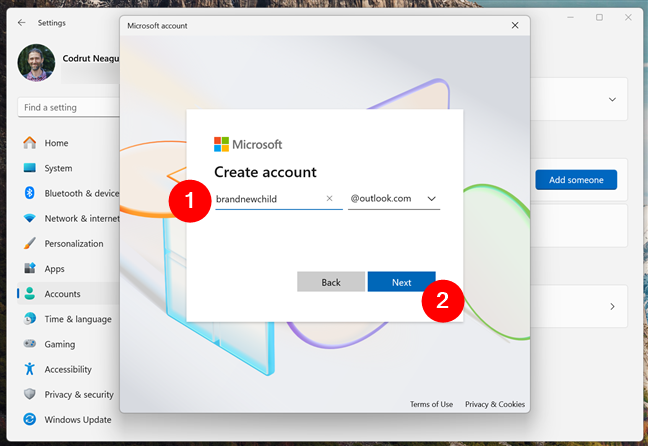
Task: Click the Codrut Neagu account name
Action: 91,58
